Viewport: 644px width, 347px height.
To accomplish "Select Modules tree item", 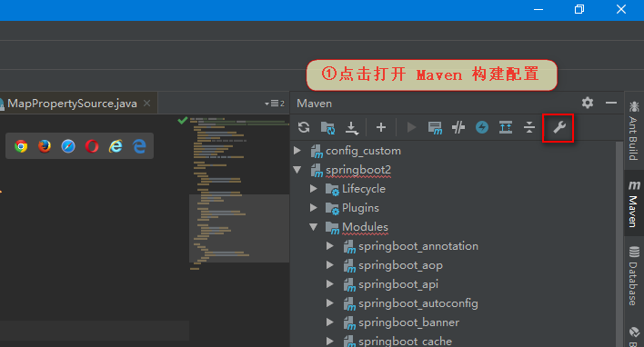I will point(365,227).
